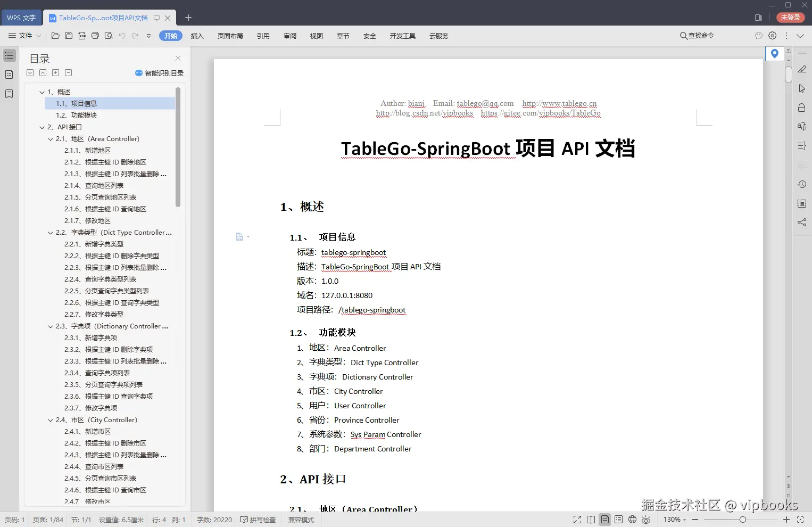Viewport: 812px width, 527px height.
Task: Click the collapse-all icon in 目录 panel
Action: pos(43,72)
